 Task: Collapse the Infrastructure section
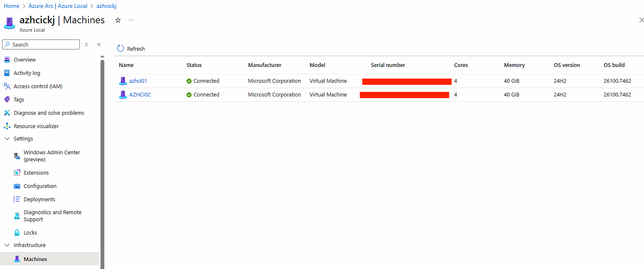click(x=7, y=245)
